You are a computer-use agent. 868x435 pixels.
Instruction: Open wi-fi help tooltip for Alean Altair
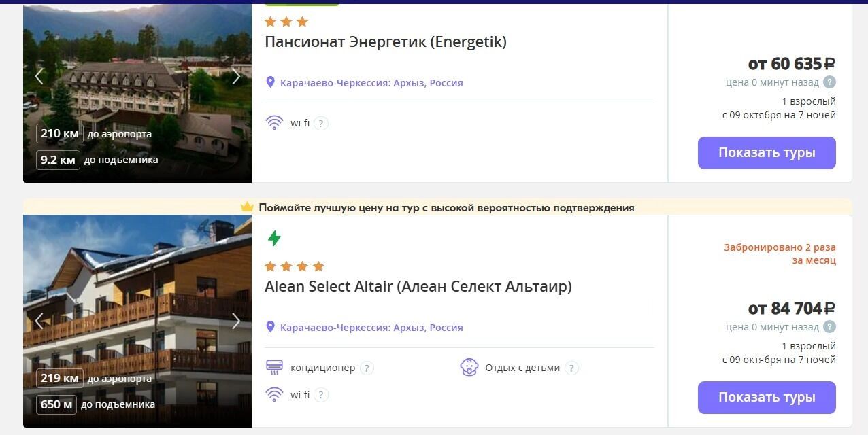[321, 395]
